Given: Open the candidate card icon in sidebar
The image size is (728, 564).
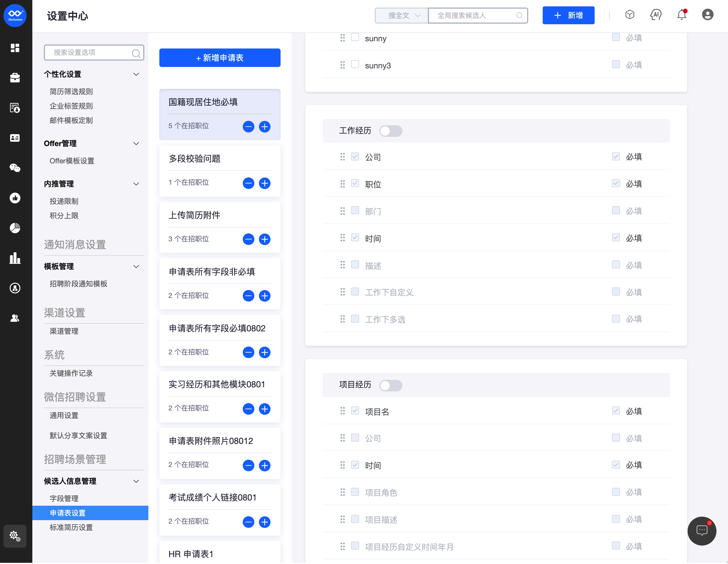Looking at the screenshot, I should (x=15, y=138).
